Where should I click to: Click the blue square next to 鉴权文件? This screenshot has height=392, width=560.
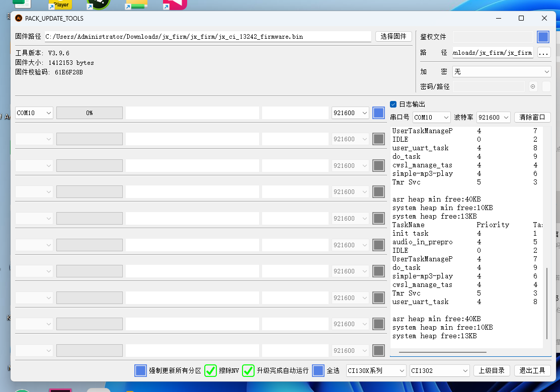tap(543, 37)
